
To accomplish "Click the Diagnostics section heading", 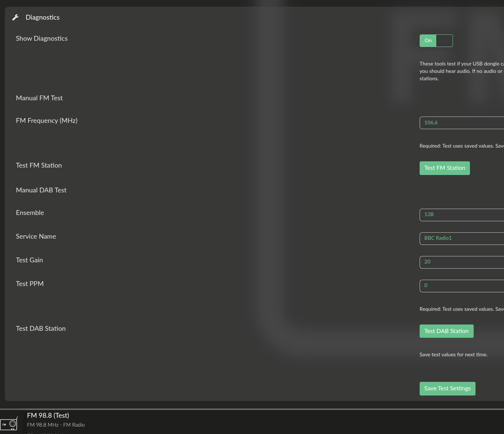I will (x=43, y=17).
